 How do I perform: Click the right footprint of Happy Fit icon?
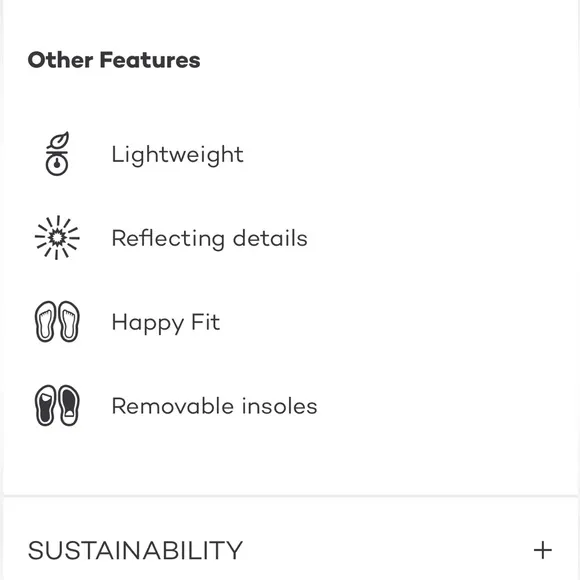(69, 321)
